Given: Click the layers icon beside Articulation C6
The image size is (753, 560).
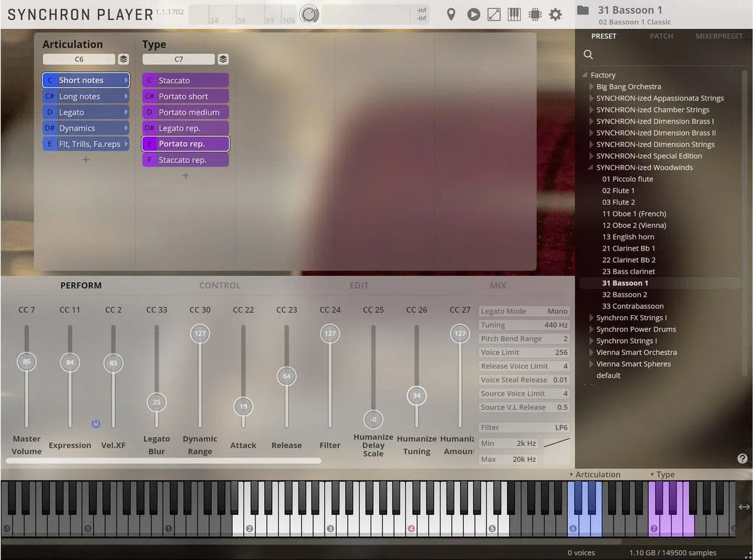Looking at the screenshot, I should [x=124, y=60].
